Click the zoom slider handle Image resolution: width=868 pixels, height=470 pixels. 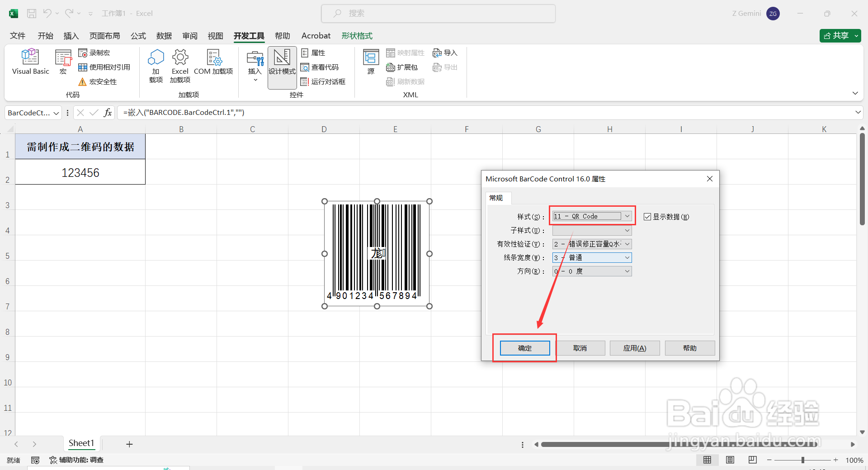pos(803,460)
